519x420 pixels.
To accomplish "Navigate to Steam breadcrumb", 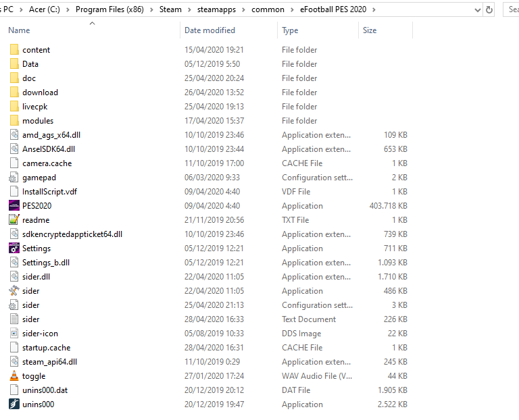I will click(170, 9).
